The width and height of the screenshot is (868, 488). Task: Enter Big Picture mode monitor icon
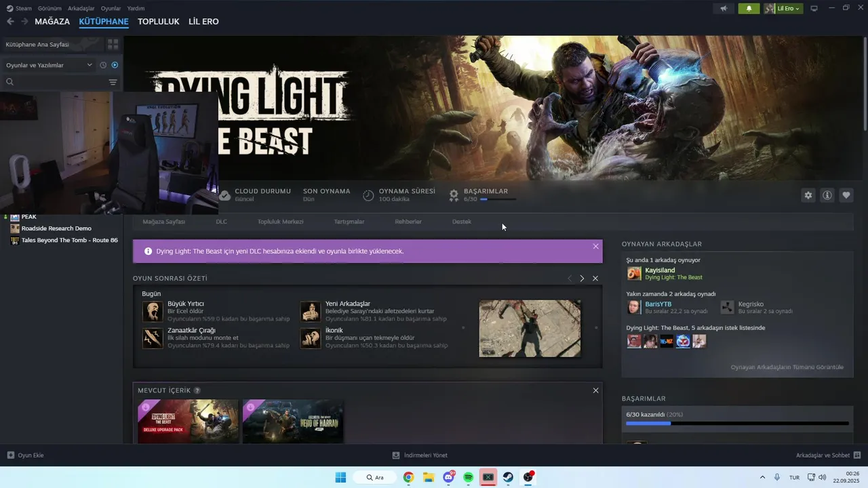[x=814, y=8]
